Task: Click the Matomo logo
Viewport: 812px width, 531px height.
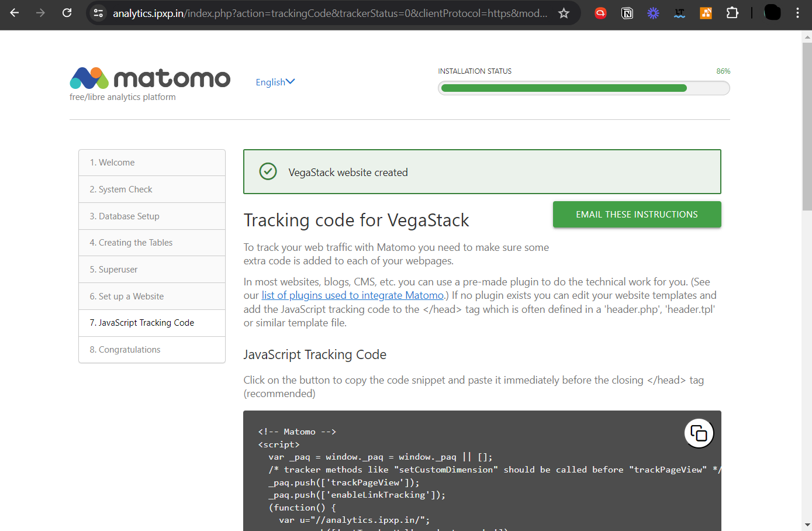Action: click(x=150, y=78)
